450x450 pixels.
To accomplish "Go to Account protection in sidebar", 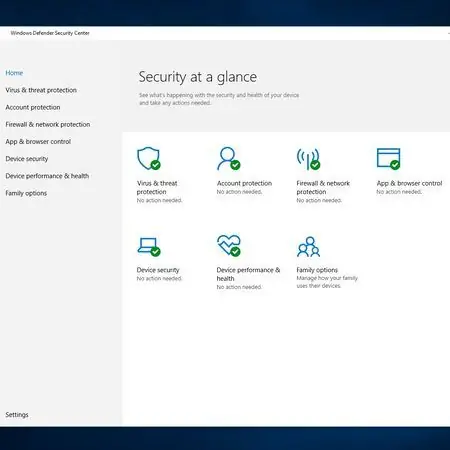I will 33,107.
